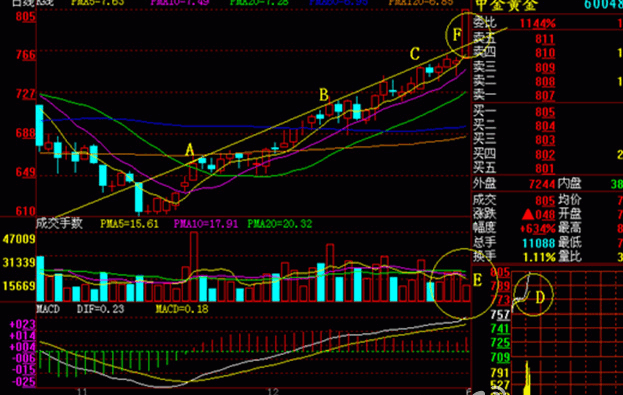Click the yellow annotation letter C

point(414,54)
